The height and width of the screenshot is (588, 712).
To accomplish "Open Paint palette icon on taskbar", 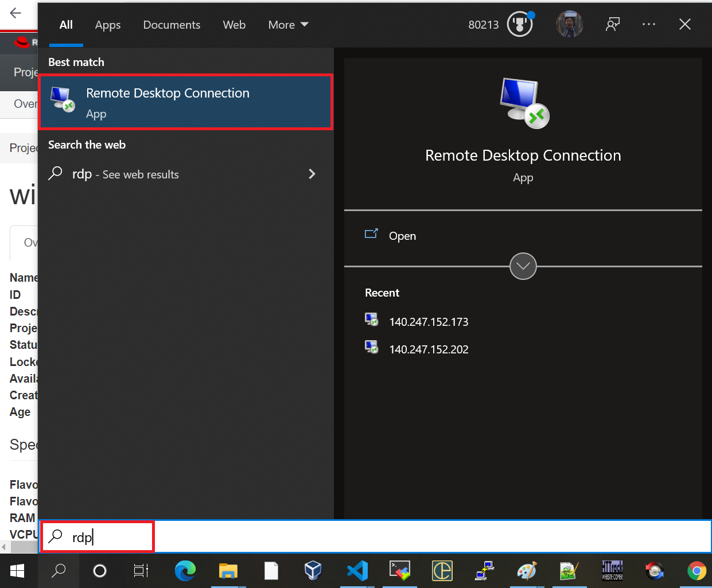I will point(527,571).
